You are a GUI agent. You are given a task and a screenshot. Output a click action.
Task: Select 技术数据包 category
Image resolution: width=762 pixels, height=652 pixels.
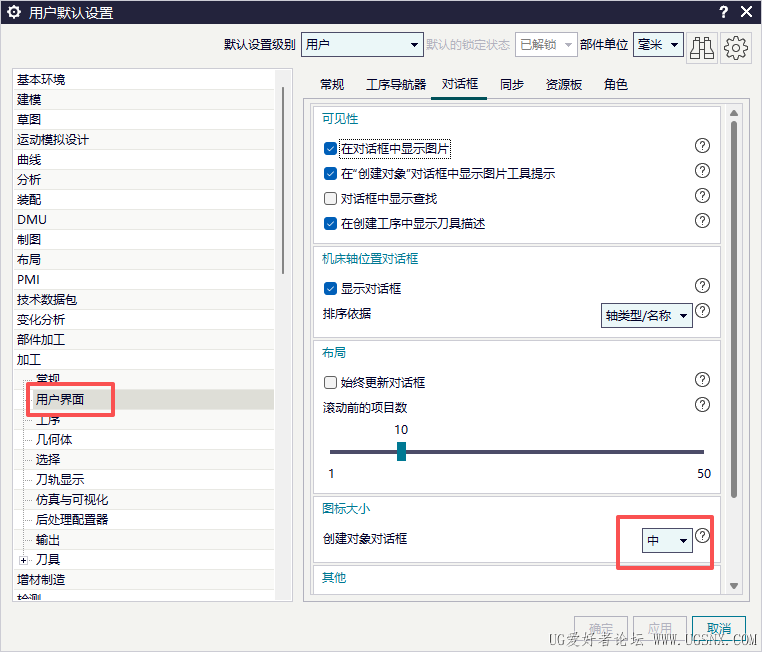(x=144, y=300)
